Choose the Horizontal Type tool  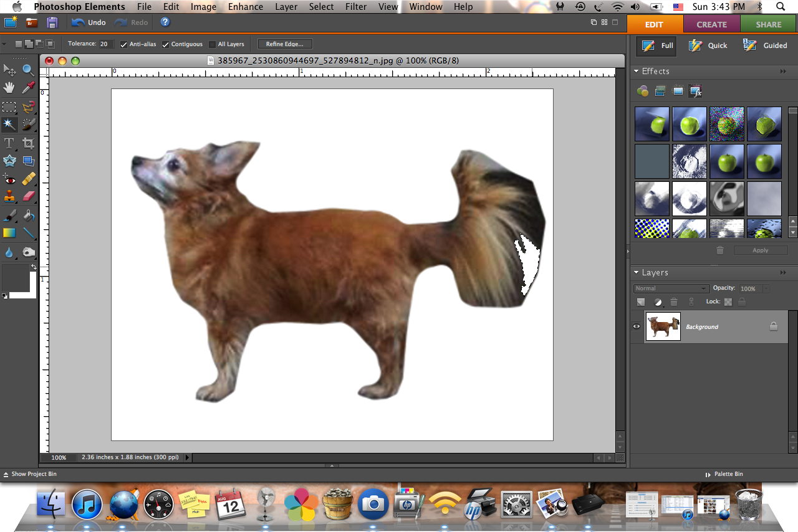tap(9, 143)
